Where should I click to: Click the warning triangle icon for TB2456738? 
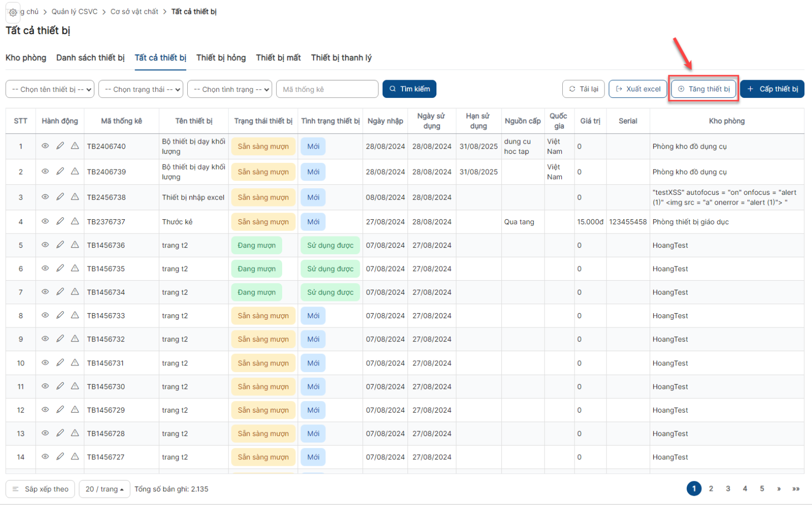75,197
